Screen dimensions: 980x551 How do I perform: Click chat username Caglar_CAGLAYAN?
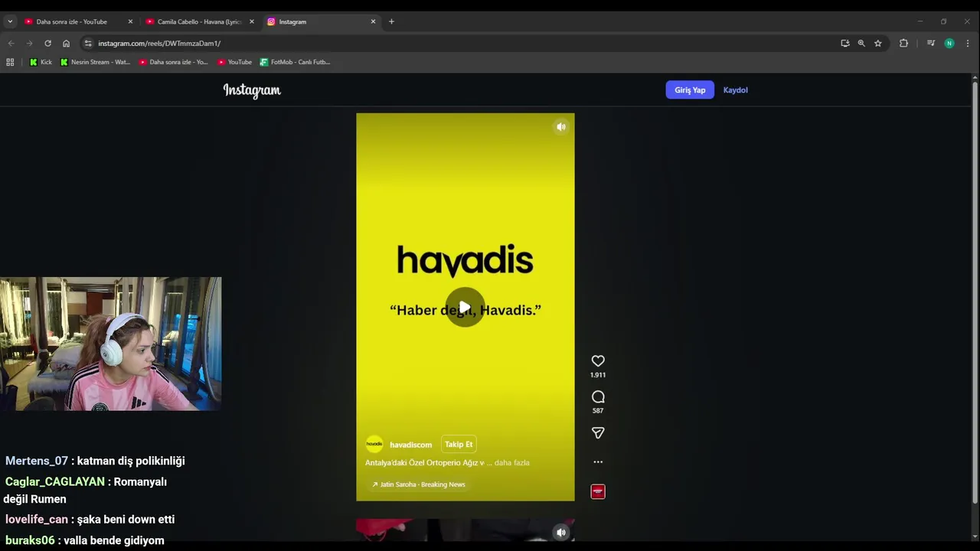[54, 481]
